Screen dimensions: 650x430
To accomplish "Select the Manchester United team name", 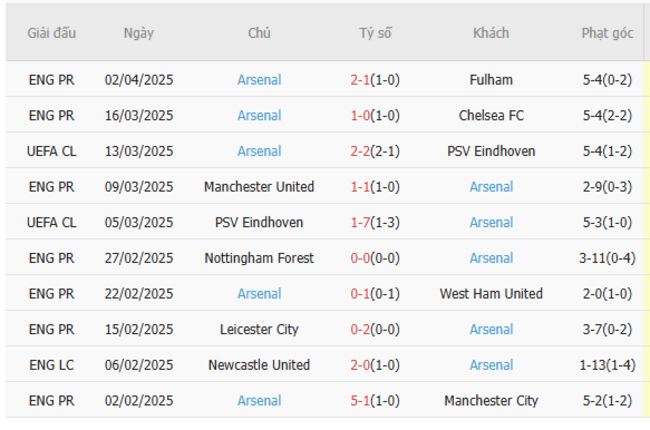I will click(259, 187).
